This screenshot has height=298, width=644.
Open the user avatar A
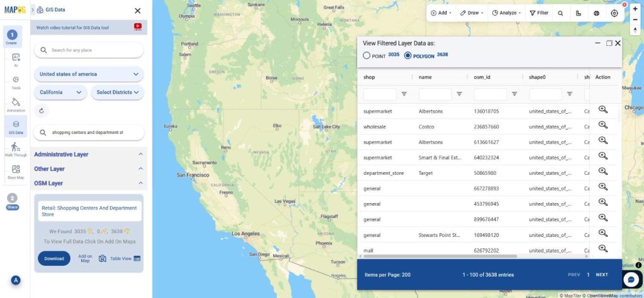(x=16, y=280)
